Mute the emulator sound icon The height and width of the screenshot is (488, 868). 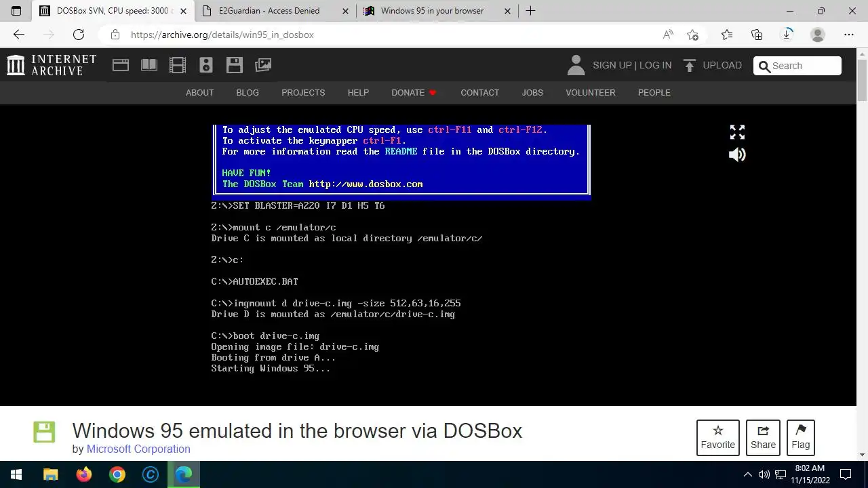tap(737, 155)
